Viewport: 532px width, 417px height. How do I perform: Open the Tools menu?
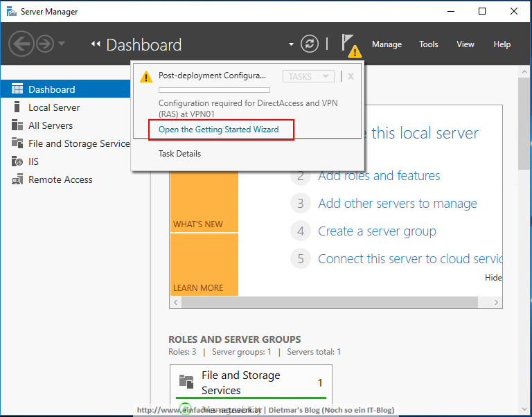point(429,44)
